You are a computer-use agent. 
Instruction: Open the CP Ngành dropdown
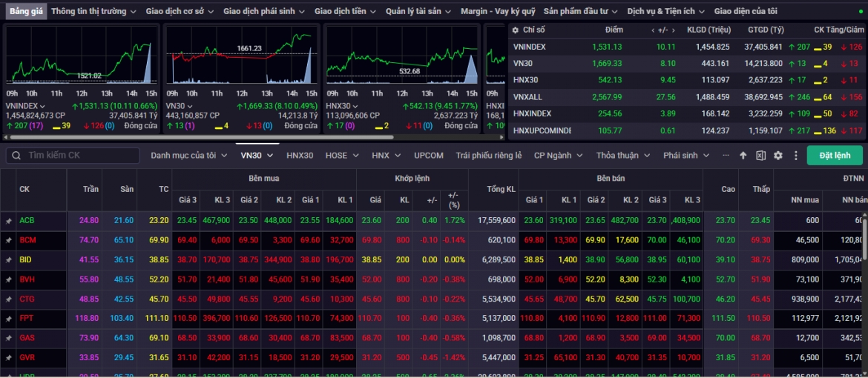click(558, 156)
